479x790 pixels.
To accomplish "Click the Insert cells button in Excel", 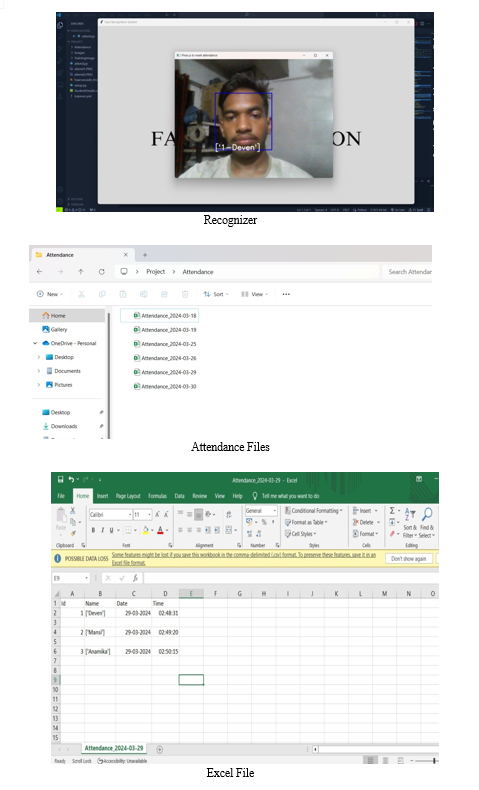I will (x=365, y=510).
